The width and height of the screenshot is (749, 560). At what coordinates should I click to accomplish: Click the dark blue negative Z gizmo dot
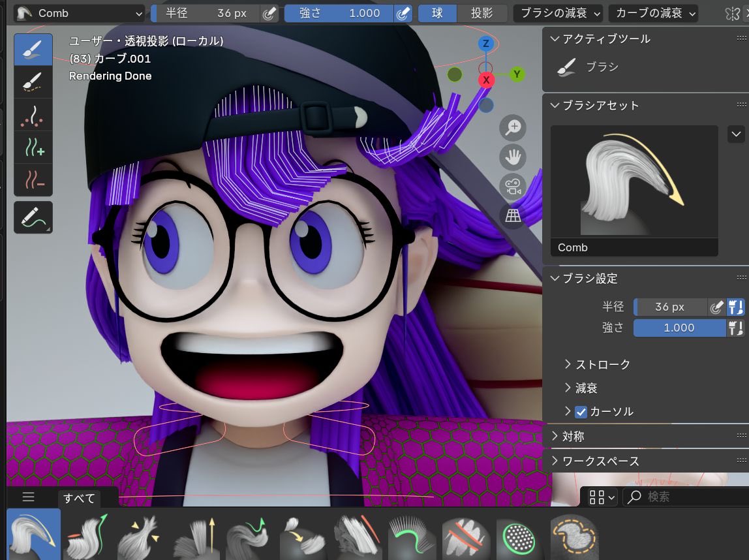tap(486, 106)
